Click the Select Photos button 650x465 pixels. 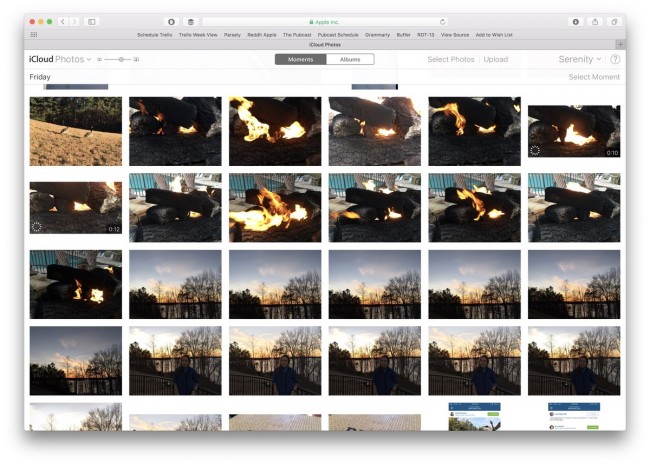(451, 59)
